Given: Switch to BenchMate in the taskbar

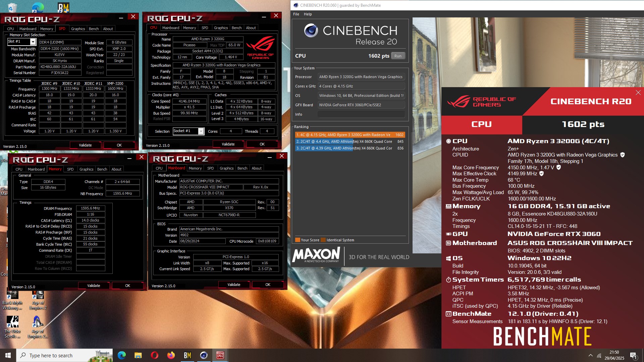Looking at the screenshot, I should 187,355.
